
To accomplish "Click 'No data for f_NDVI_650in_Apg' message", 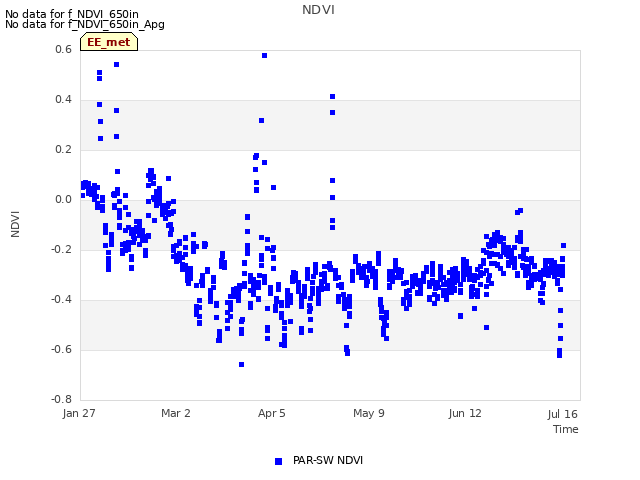I will pyautogui.click(x=85, y=24).
